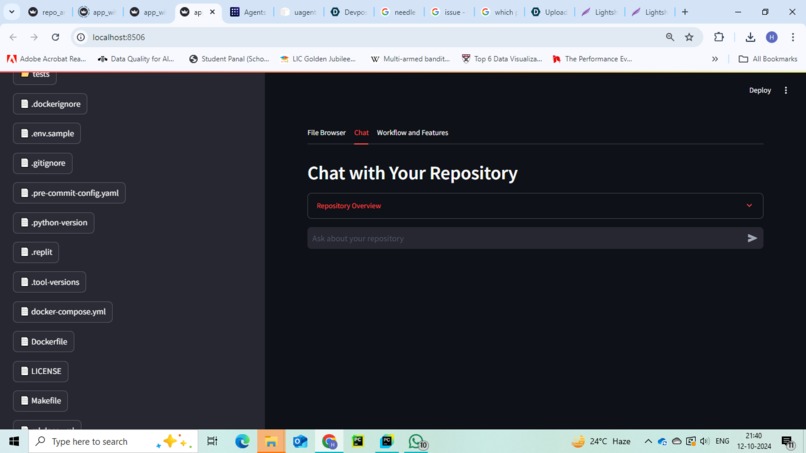806x453 pixels.
Task: Open the Extensions puzzle icon
Action: (x=719, y=37)
